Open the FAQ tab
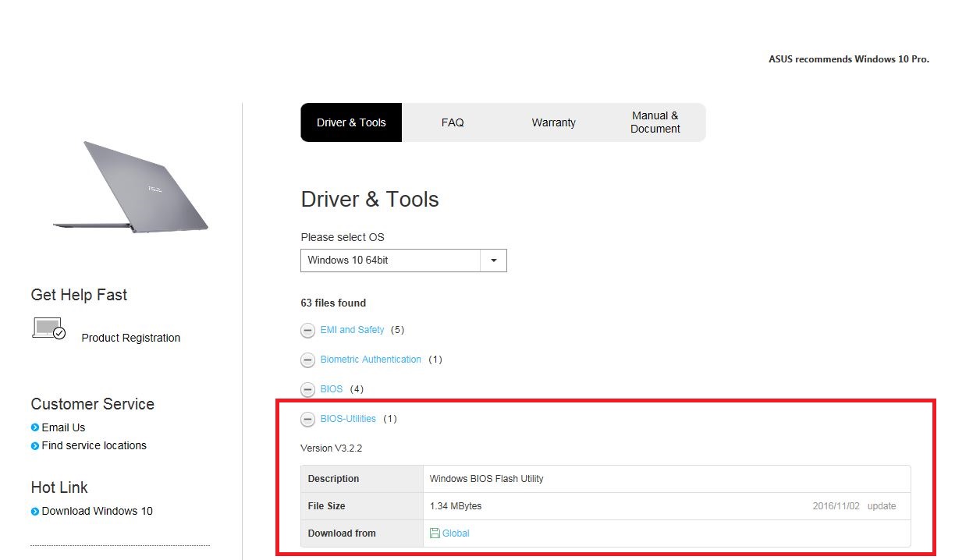980x560 pixels. coord(453,122)
